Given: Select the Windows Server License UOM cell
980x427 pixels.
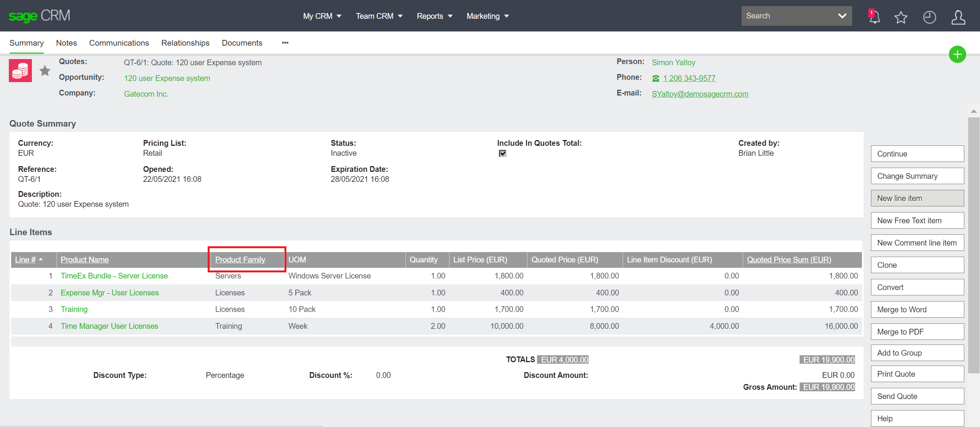Looking at the screenshot, I should (x=329, y=276).
